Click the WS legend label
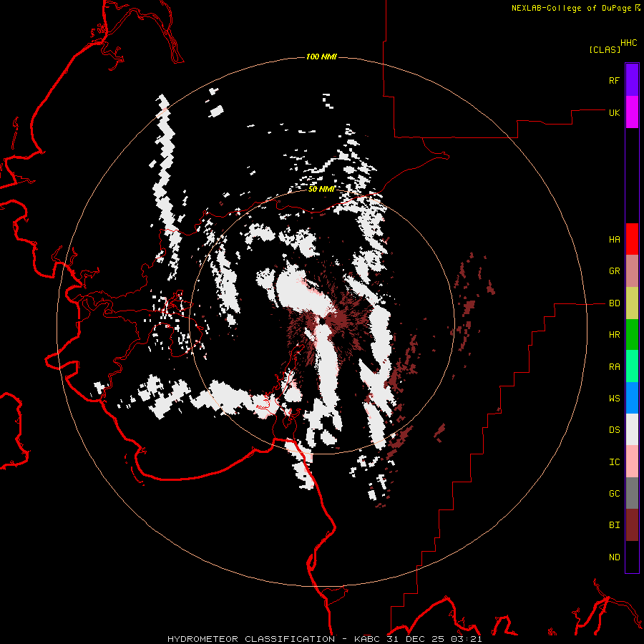This screenshot has width=644, height=644. [614, 398]
